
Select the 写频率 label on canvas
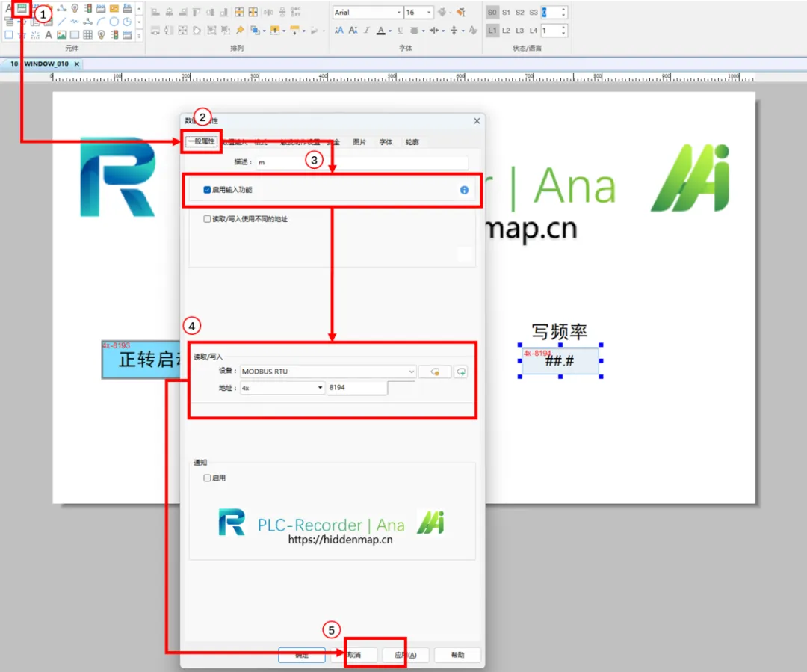point(560,332)
